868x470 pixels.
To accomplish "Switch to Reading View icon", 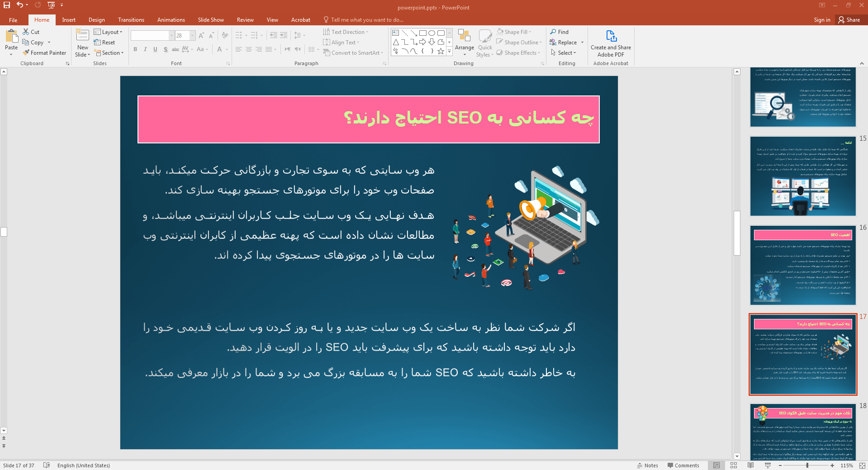I will click(x=751, y=465).
